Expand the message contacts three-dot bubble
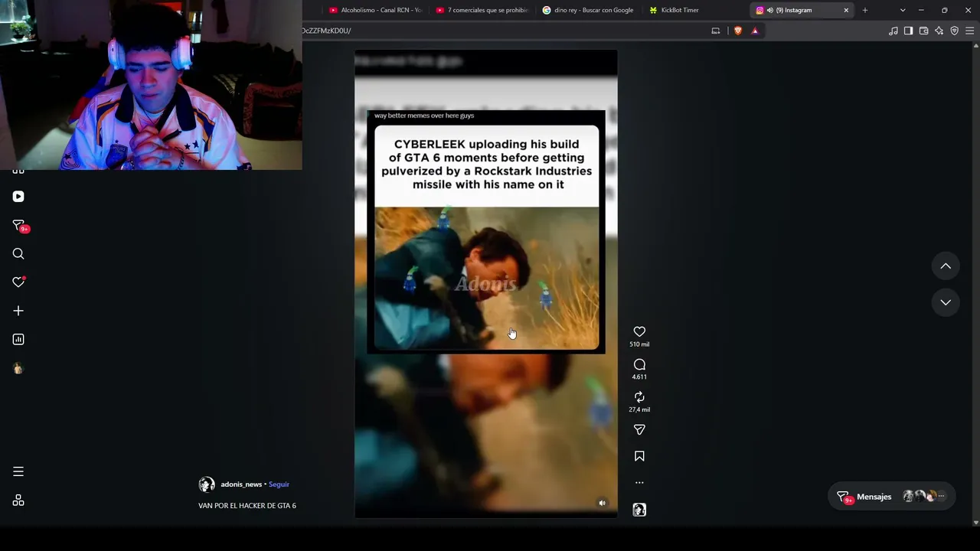 [941, 497]
